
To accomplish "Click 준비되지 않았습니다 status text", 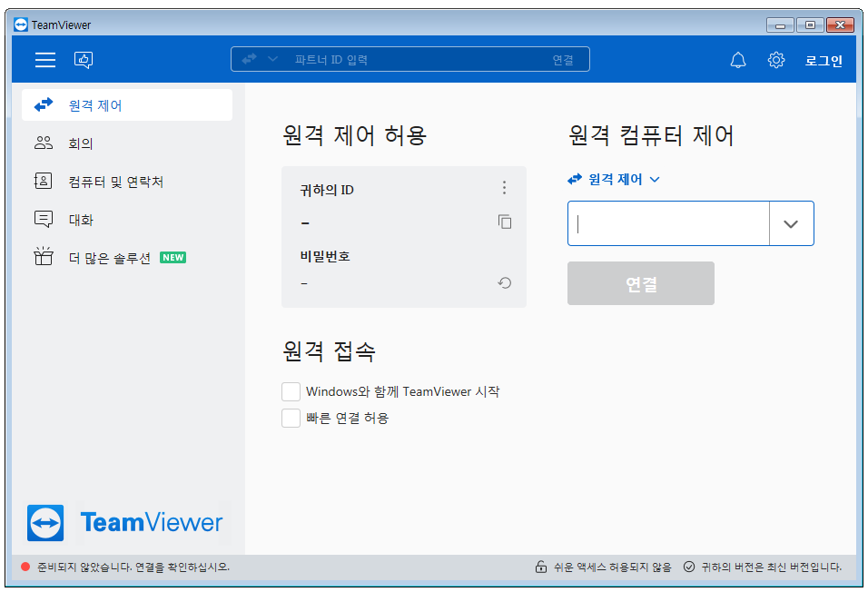I will point(133,567).
